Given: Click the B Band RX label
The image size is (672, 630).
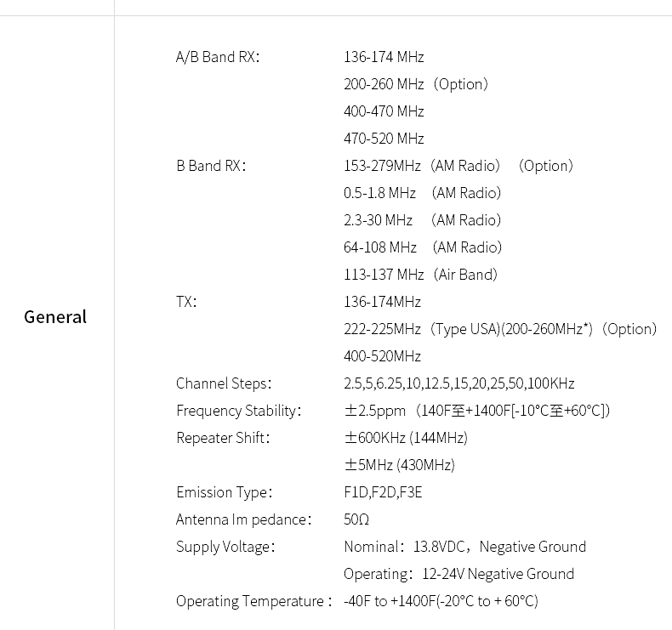Looking at the screenshot, I should 210,166.
